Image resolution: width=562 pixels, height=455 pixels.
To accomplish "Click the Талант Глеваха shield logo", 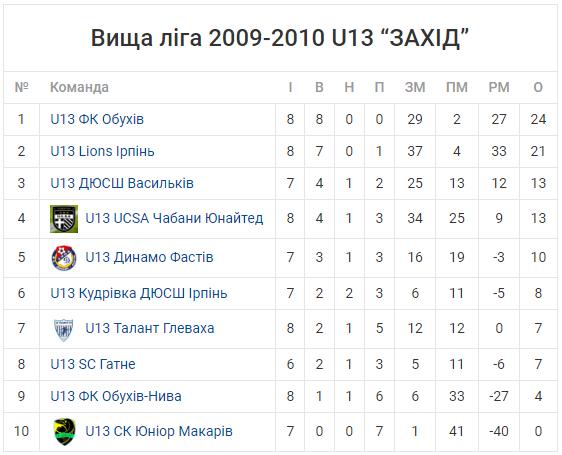I will pos(64,330).
